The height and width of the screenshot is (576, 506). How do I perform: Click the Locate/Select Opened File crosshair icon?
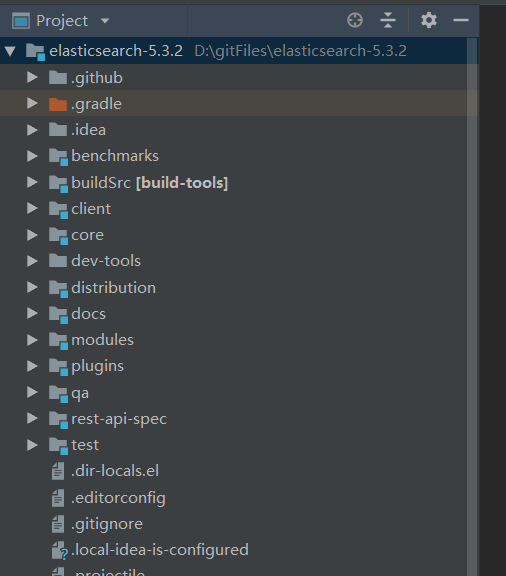[355, 20]
